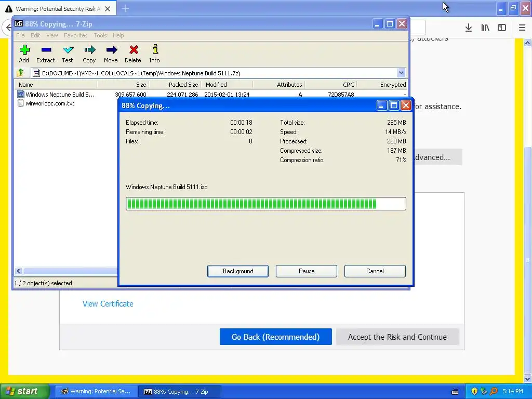Open the View menu in 7-Zip
The height and width of the screenshot is (399, 532).
coord(52,35)
